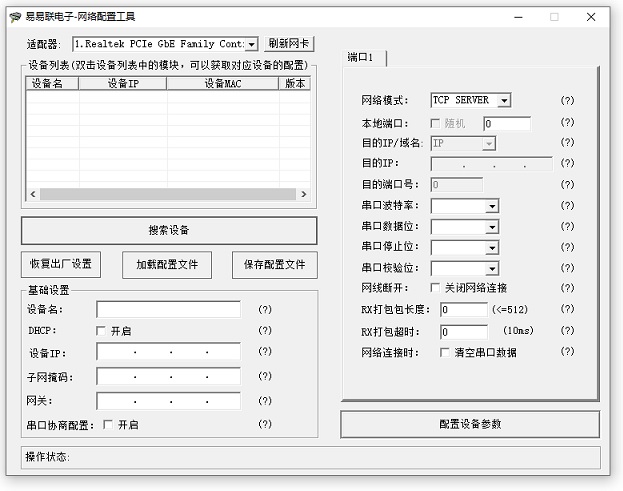Screen dimensions: 623x491
Task: Click the (?) help next to 网关
Action: pyautogui.click(x=265, y=400)
